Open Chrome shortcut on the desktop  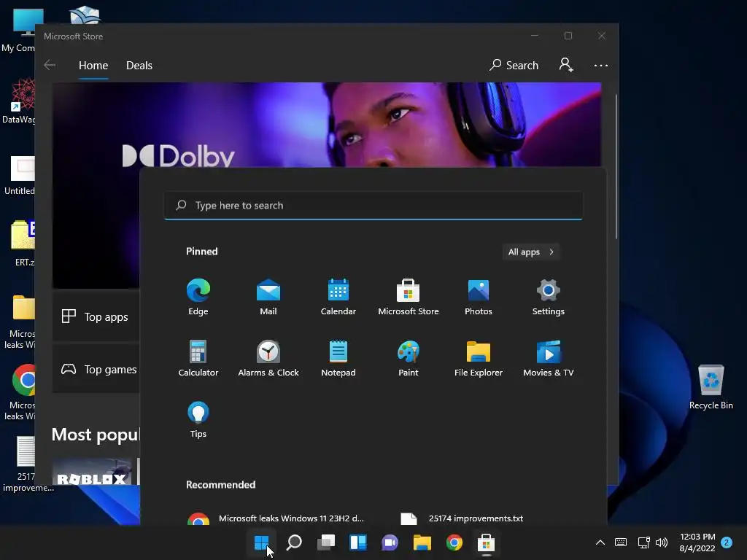click(x=22, y=392)
